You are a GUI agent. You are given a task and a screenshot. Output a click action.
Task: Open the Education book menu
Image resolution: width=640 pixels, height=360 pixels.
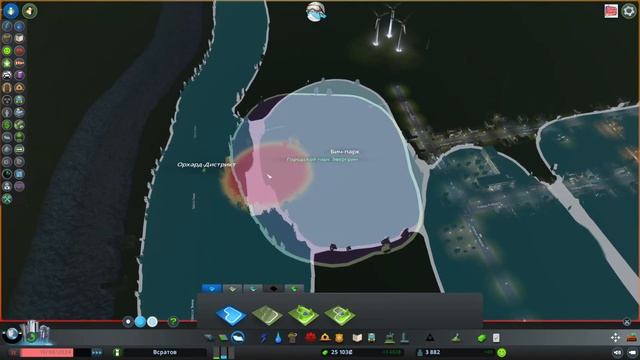pyautogui.click(x=357, y=338)
